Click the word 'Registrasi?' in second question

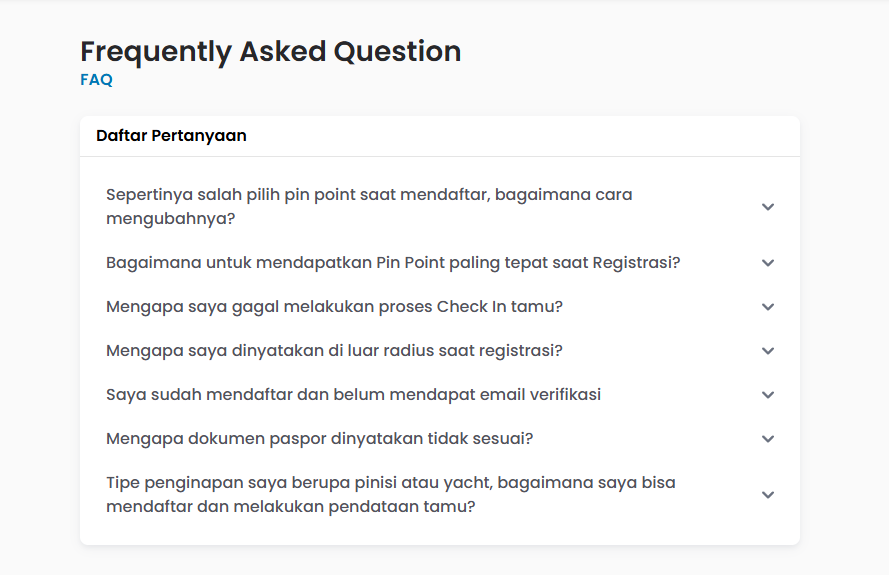click(636, 263)
